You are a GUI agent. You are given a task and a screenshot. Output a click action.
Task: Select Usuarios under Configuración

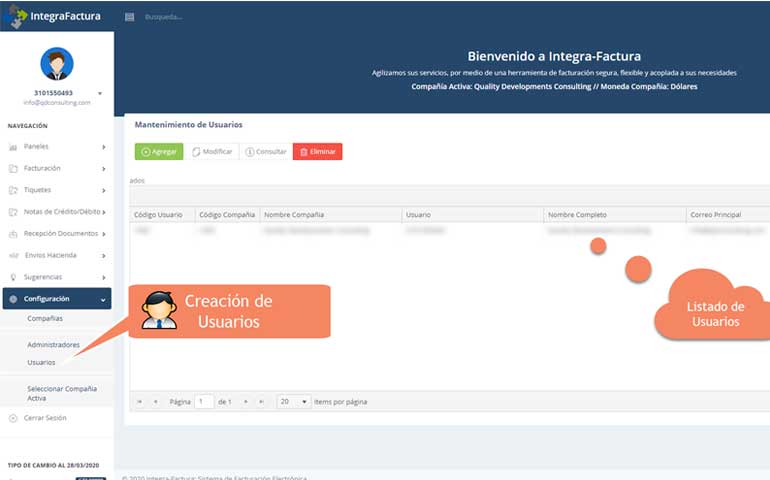[41, 362]
